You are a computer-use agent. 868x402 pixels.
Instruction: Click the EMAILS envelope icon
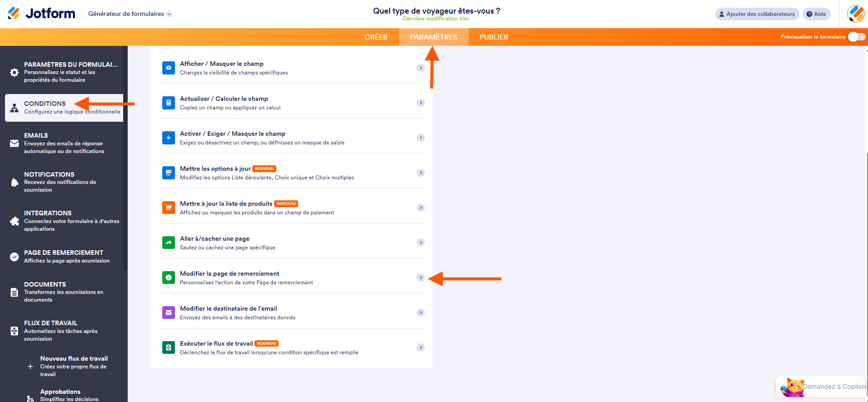click(15, 144)
